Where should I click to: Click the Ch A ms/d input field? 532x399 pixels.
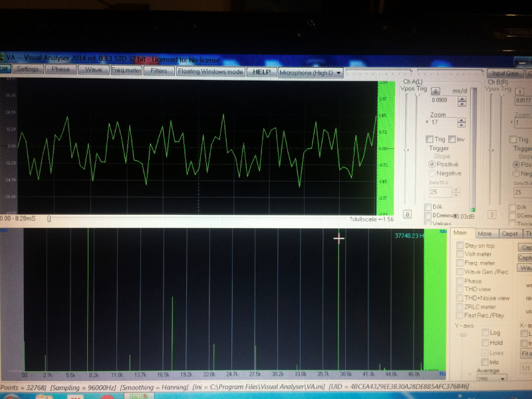pyautogui.click(x=443, y=100)
